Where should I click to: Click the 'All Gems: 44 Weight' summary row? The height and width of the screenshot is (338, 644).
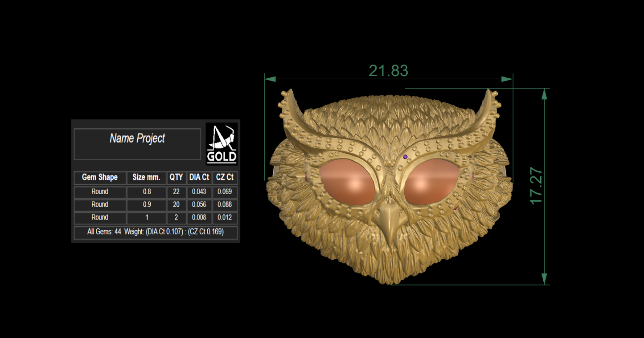(x=156, y=232)
